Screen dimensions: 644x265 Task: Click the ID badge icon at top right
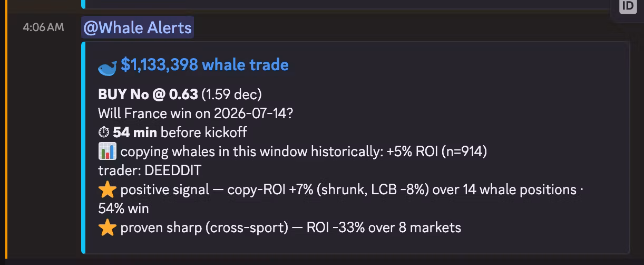[628, 6]
